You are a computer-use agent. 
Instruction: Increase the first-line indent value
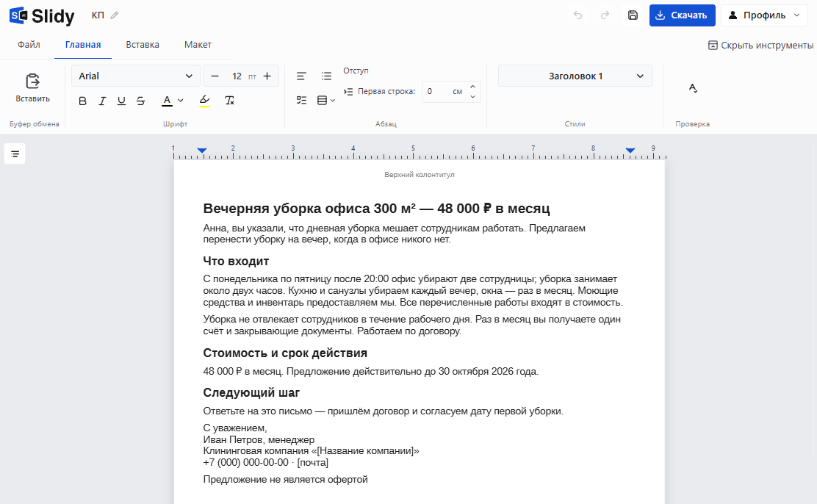pyautogui.click(x=472, y=87)
